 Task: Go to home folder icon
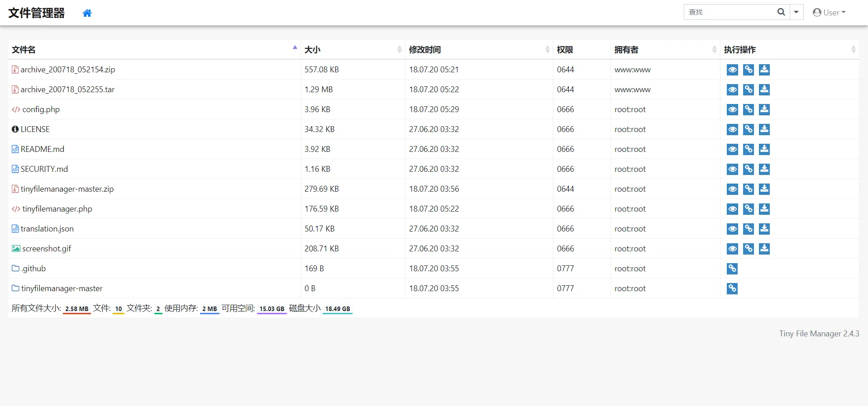click(x=87, y=13)
